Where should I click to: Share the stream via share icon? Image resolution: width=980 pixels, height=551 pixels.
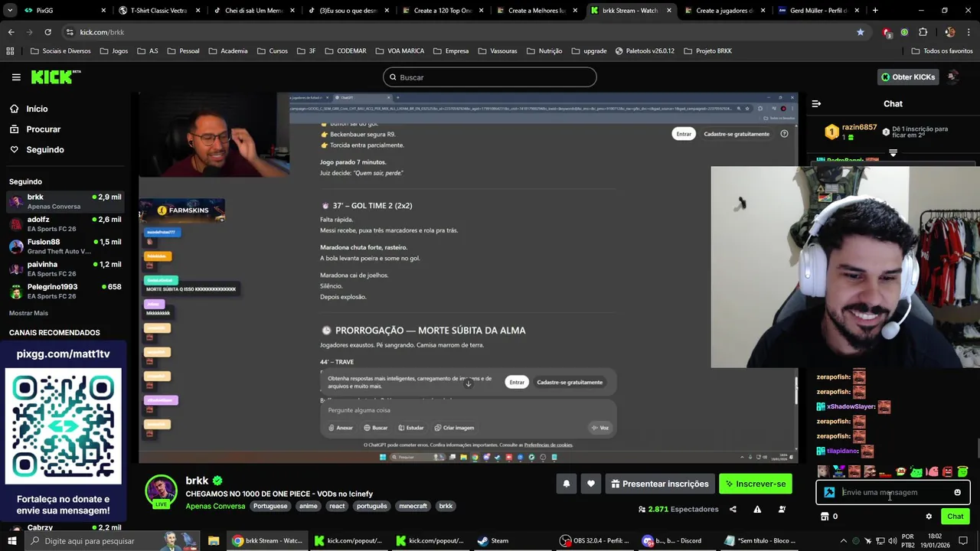[x=733, y=509]
